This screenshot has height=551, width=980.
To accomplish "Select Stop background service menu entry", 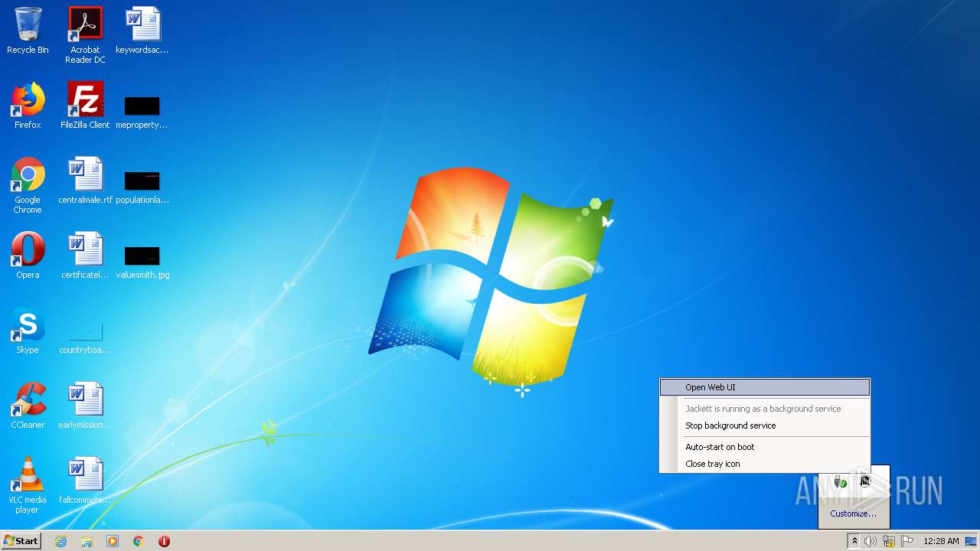I will tap(765, 425).
